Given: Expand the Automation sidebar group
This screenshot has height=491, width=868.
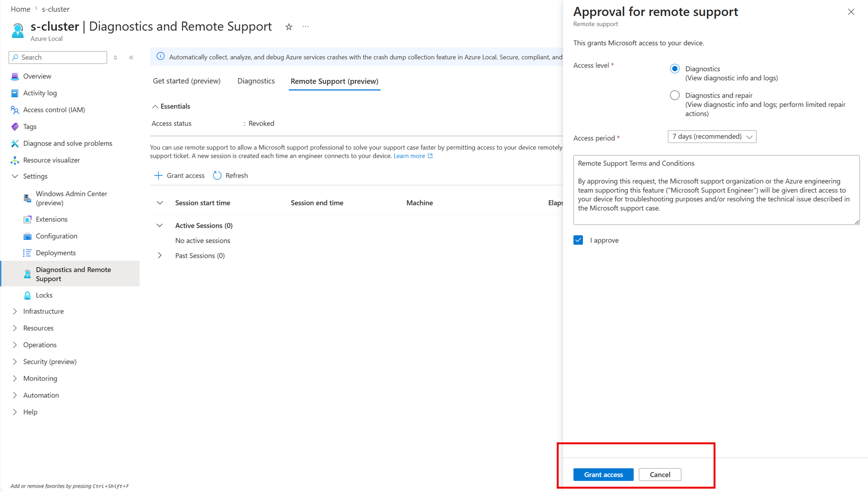Looking at the screenshot, I should [x=15, y=395].
